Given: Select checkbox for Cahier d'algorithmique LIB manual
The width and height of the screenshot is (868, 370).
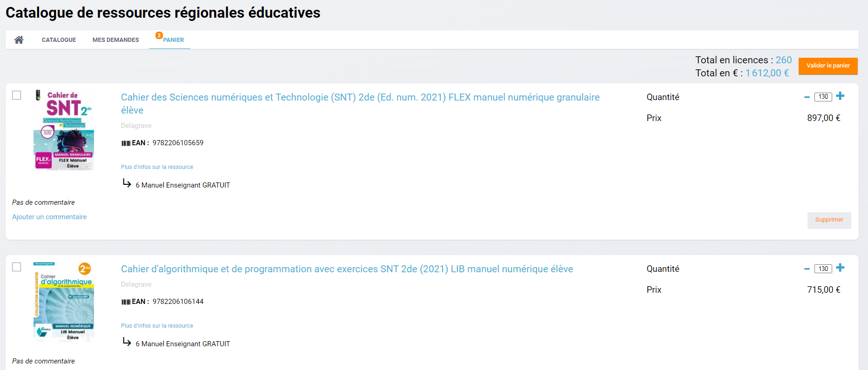Looking at the screenshot, I should click(x=17, y=267).
